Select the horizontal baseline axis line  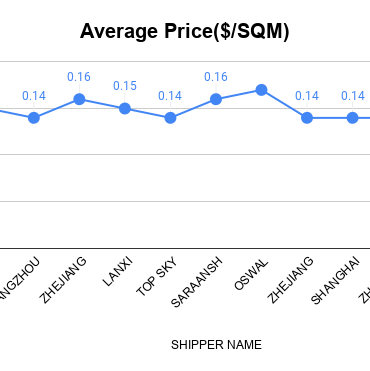pos(185,248)
